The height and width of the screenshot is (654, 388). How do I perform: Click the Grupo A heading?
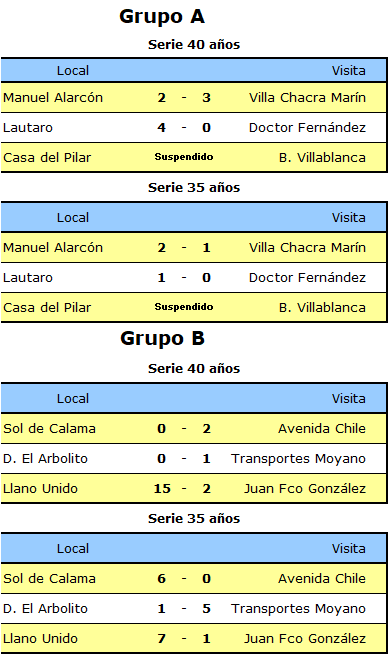coord(162,17)
